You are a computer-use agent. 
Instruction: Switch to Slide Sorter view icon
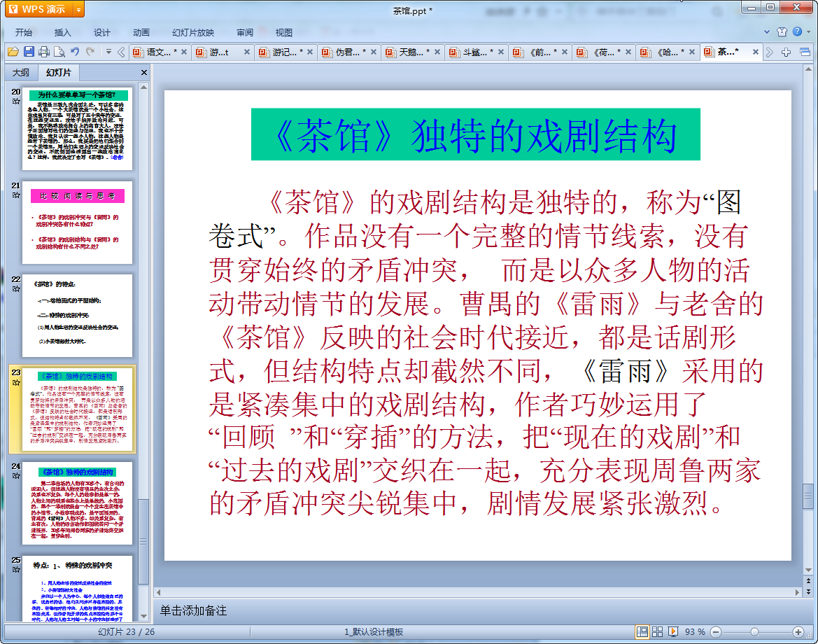[x=657, y=632]
